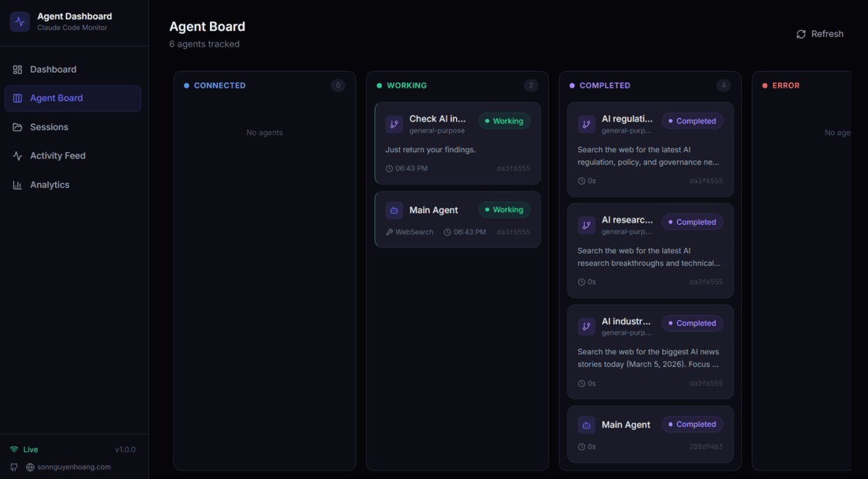Toggle the Live connection status indicator

[x=24, y=449]
